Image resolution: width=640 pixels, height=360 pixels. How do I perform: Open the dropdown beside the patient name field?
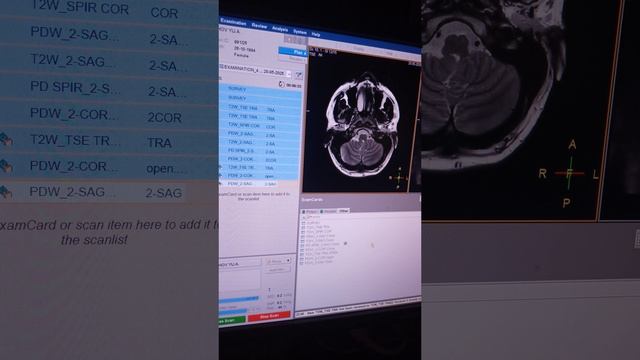(x=288, y=260)
